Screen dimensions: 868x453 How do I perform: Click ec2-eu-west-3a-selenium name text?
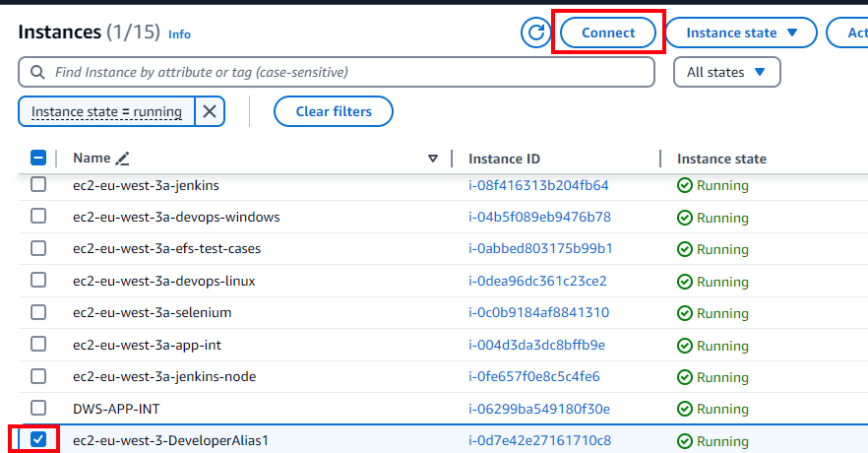[153, 312]
